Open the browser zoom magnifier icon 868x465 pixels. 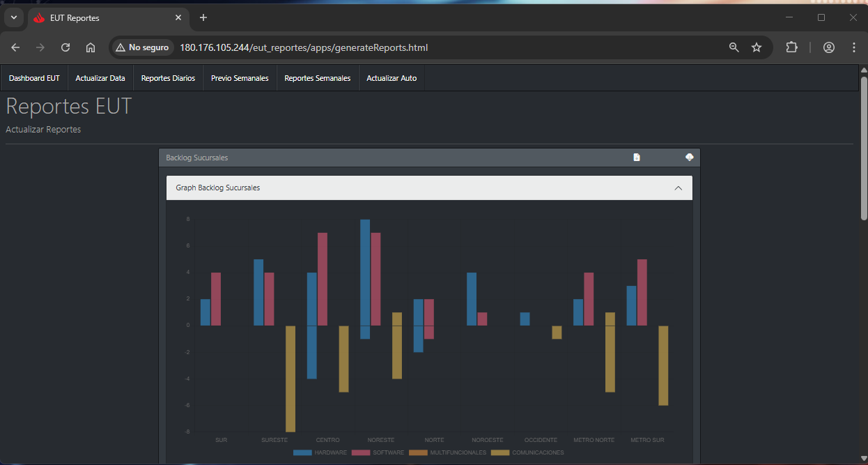[x=734, y=47]
